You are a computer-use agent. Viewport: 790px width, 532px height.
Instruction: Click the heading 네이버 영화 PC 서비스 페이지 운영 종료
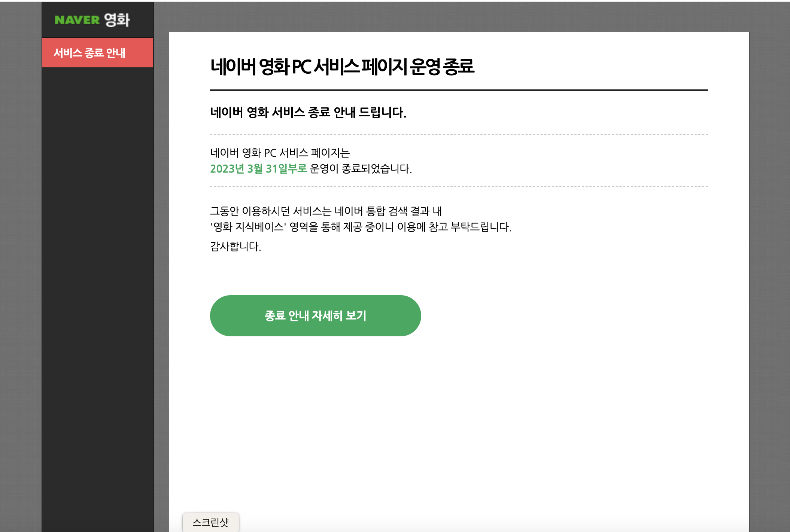pyautogui.click(x=342, y=67)
